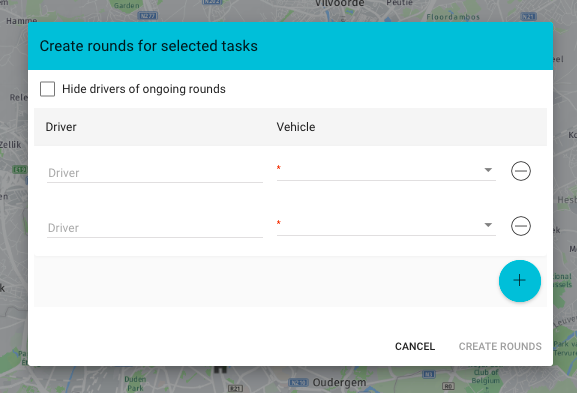Enable Hide drivers of ongoing rounds checkbox

[x=47, y=89]
